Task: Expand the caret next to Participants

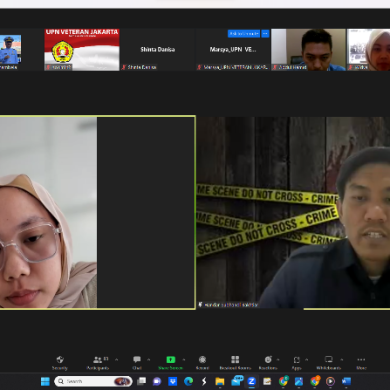Action: tap(116, 360)
